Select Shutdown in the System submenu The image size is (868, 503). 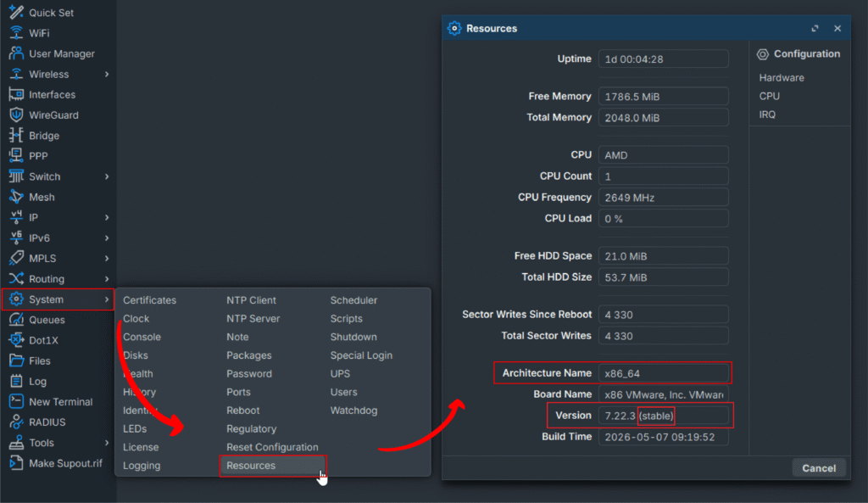point(353,337)
